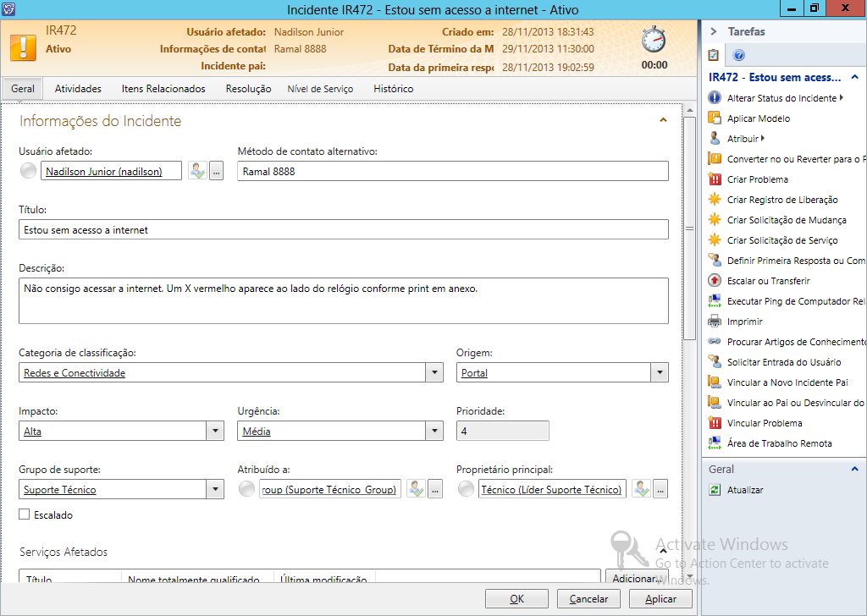Open the Categoria de classificação dropdown
This screenshot has width=867, height=616.
pyautogui.click(x=434, y=372)
